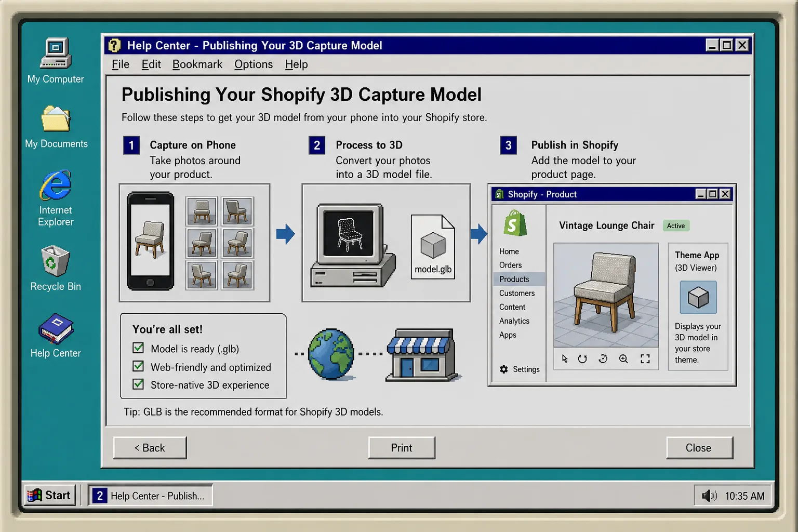The width and height of the screenshot is (798, 532).
Task: Click the GLB recommended format tip text
Action: pyautogui.click(x=253, y=412)
